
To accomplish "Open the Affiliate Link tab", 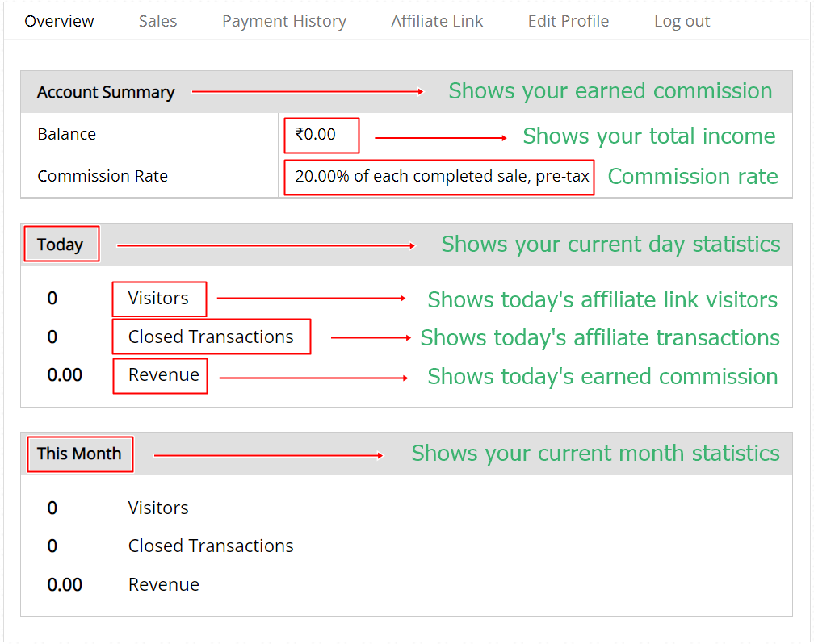I will coord(437,21).
